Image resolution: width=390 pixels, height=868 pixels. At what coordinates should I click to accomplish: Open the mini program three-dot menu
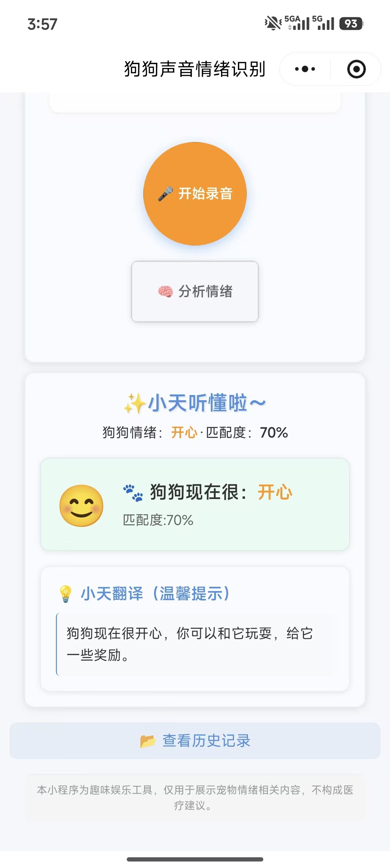[305, 69]
